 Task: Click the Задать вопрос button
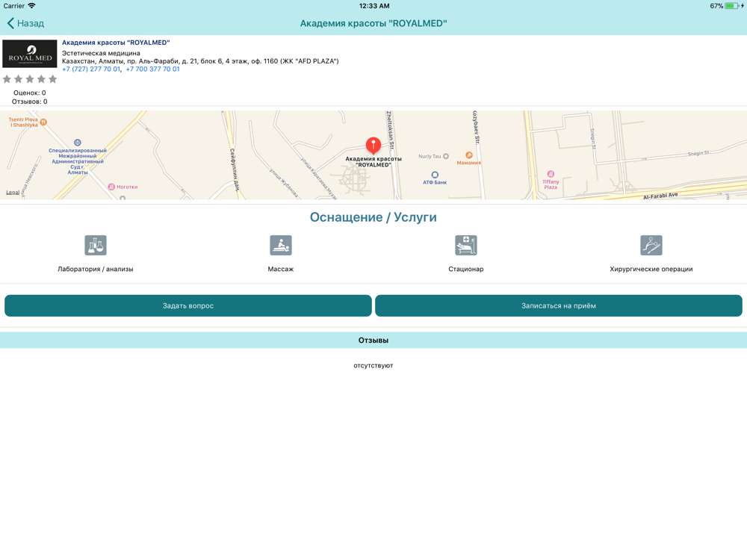pyautogui.click(x=188, y=305)
